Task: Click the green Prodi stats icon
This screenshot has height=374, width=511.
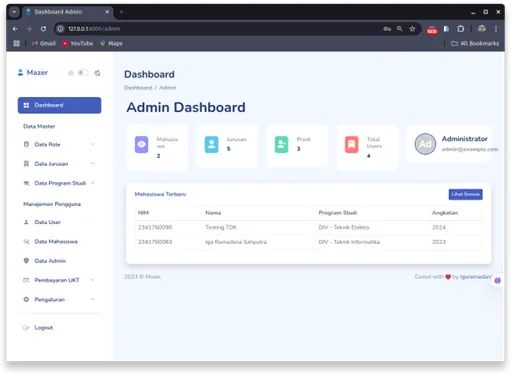Action: (281, 144)
